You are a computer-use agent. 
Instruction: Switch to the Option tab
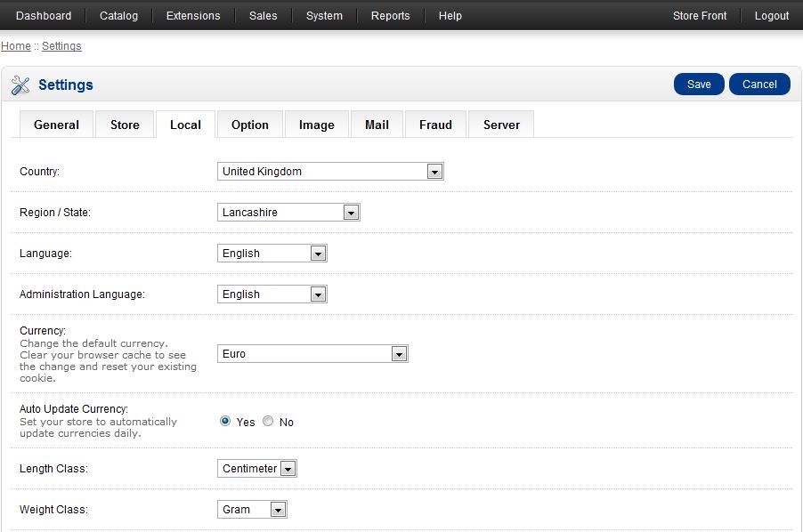[x=250, y=125]
